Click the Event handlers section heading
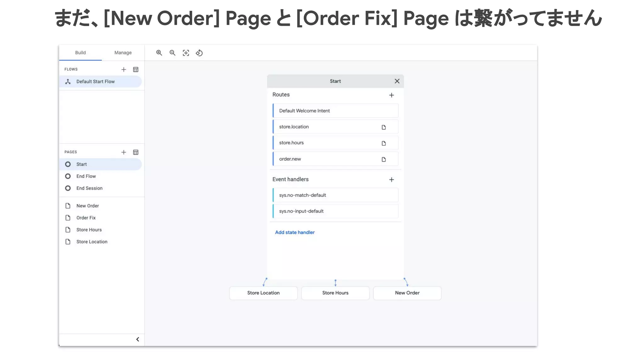This screenshot has width=644, height=362. click(x=290, y=179)
